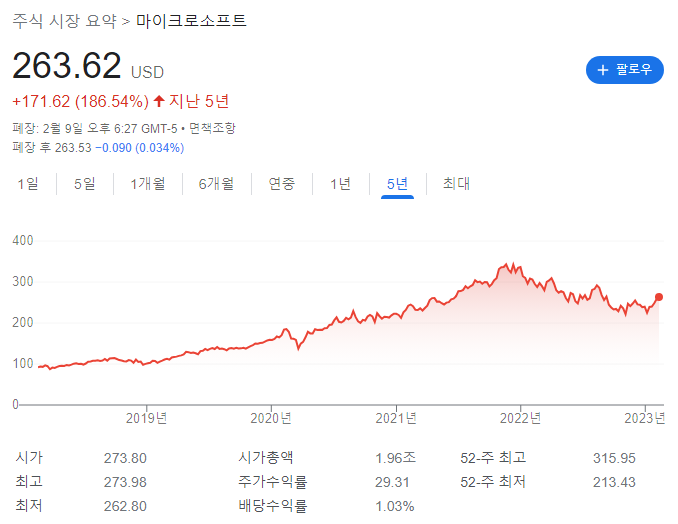The width and height of the screenshot is (678, 524).
Task: Click the 시가총액 label
Action: tap(266, 457)
